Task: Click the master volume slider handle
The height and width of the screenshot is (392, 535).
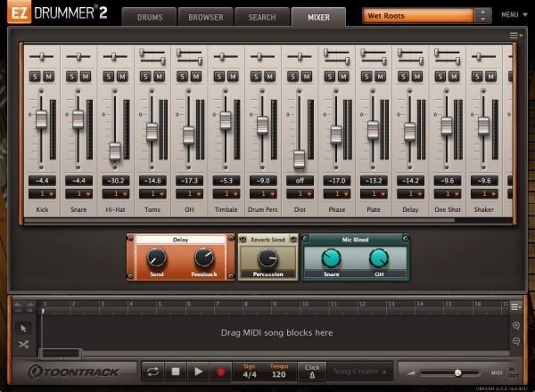Action: click(x=458, y=372)
